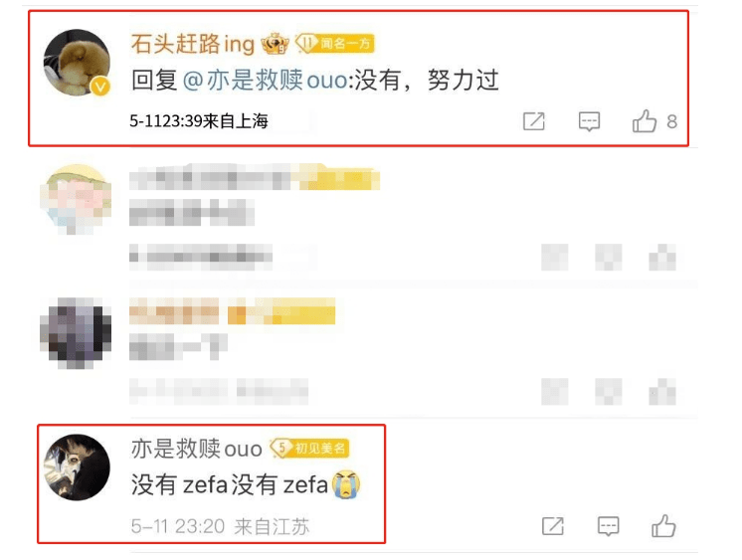Share the comment by 石头赶路ing
This screenshot has height=560, width=742.
(x=534, y=121)
